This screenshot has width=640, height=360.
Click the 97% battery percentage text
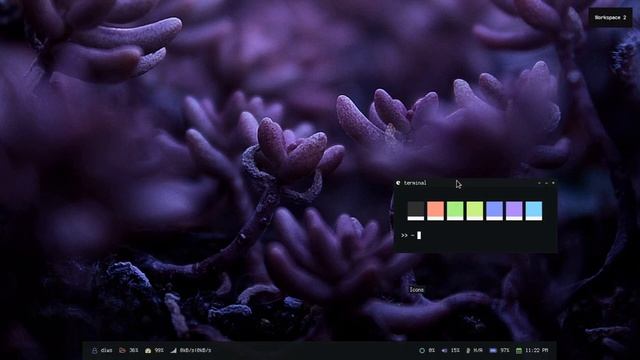coord(505,350)
